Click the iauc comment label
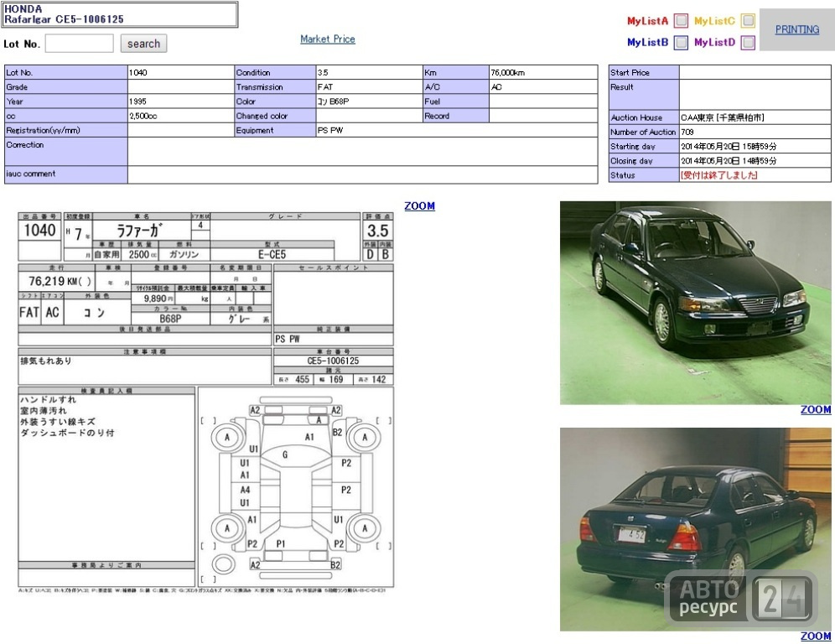835x644 pixels. tap(30, 174)
